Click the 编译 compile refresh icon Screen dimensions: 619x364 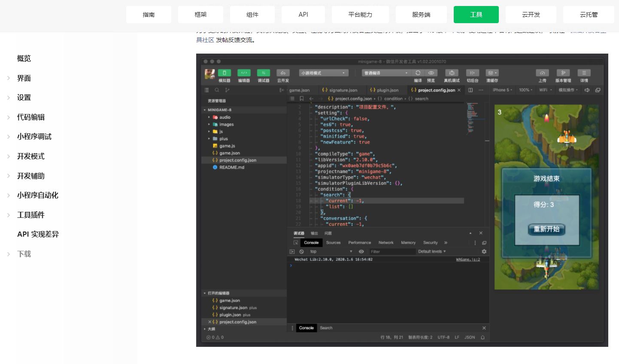pos(418,73)
